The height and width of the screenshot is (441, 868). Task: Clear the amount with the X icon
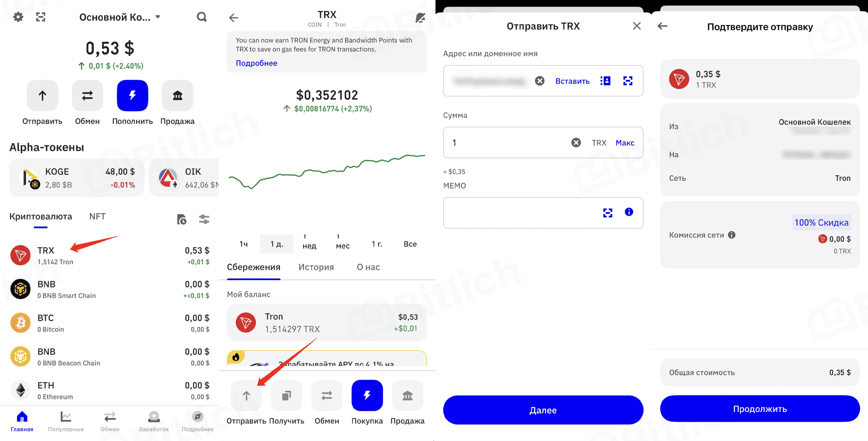pos(576,143)
